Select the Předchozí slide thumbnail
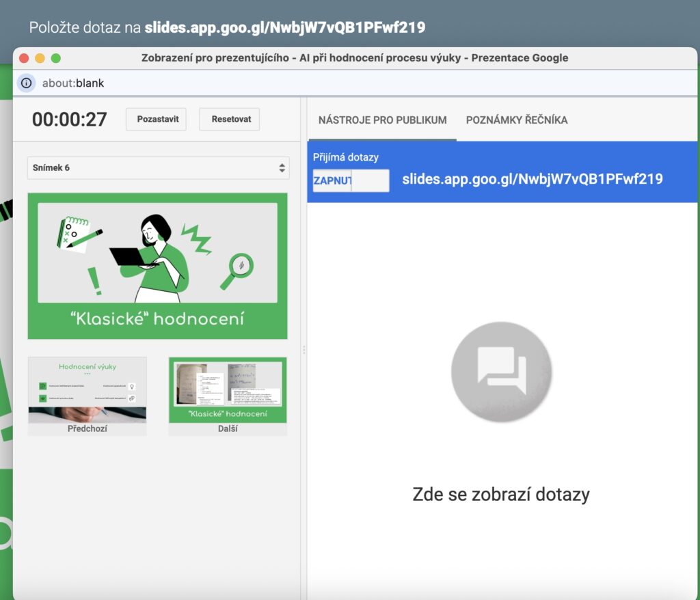Viewport: 700px width, 600px height. tap(87, 396)
